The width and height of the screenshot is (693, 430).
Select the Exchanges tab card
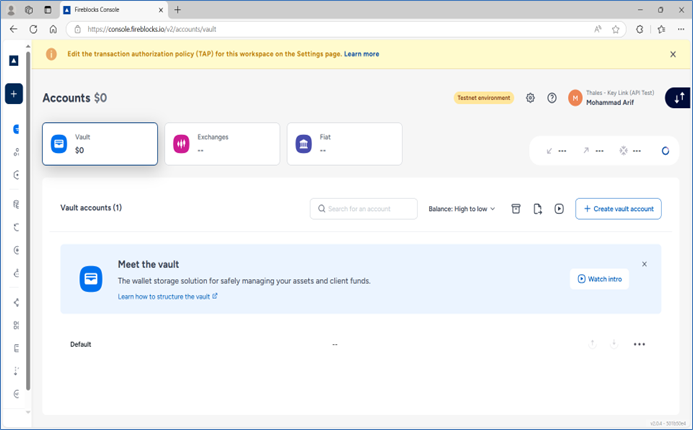pyautogui.click(x=222, y=144)
